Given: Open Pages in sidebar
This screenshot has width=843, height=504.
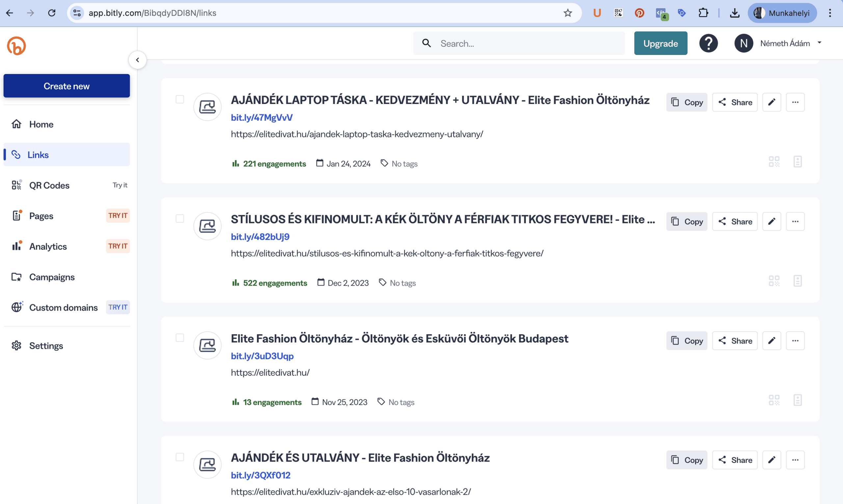Looking at the screenshot, I should tap(67, 216).
